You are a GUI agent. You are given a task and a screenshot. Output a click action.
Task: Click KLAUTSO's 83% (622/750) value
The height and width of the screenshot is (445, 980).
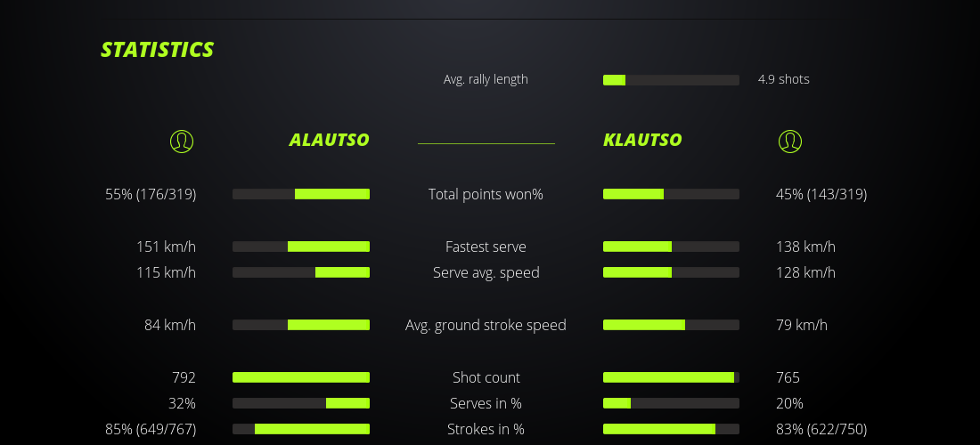click(x=821, y=429)
